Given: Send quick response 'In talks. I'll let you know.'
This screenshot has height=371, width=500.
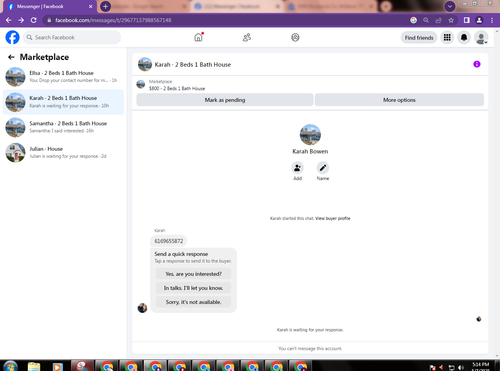Looking at the screenshot, I should tap(193, 288).
